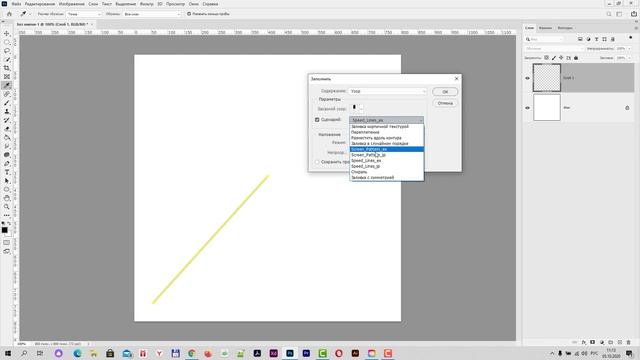
Task: Select the Eraser tool
Action: (x=7, y=129)
